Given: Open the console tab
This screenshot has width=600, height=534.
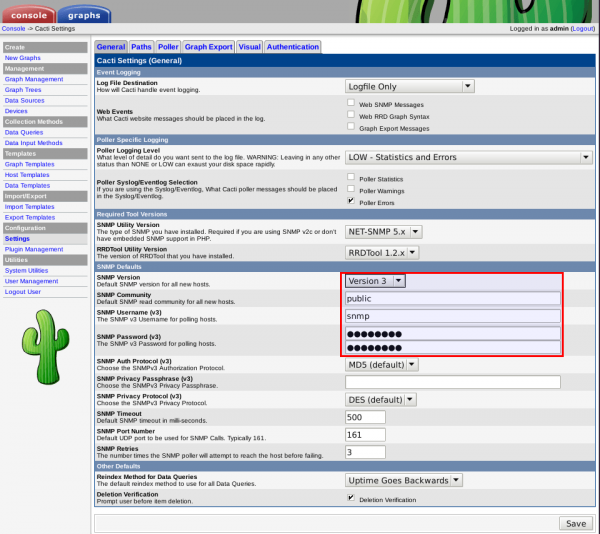Looking at the screenshot, I should click(27, 14).
